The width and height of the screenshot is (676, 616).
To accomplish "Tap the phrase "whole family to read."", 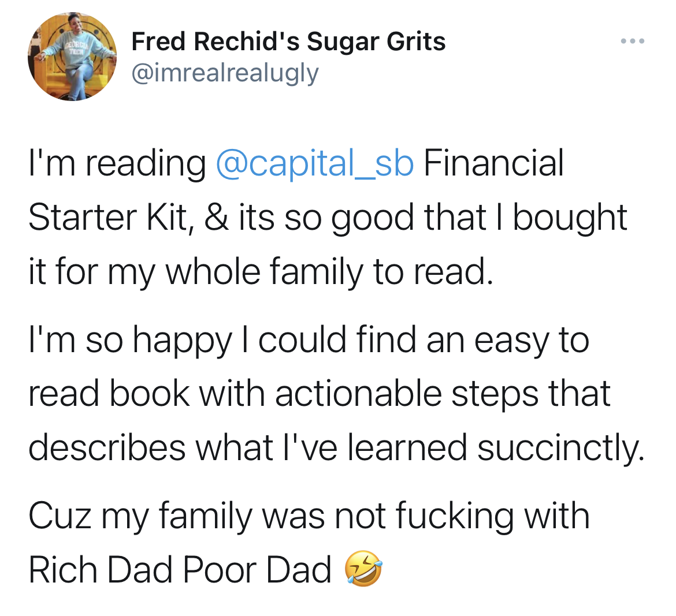I will point(330,271).
